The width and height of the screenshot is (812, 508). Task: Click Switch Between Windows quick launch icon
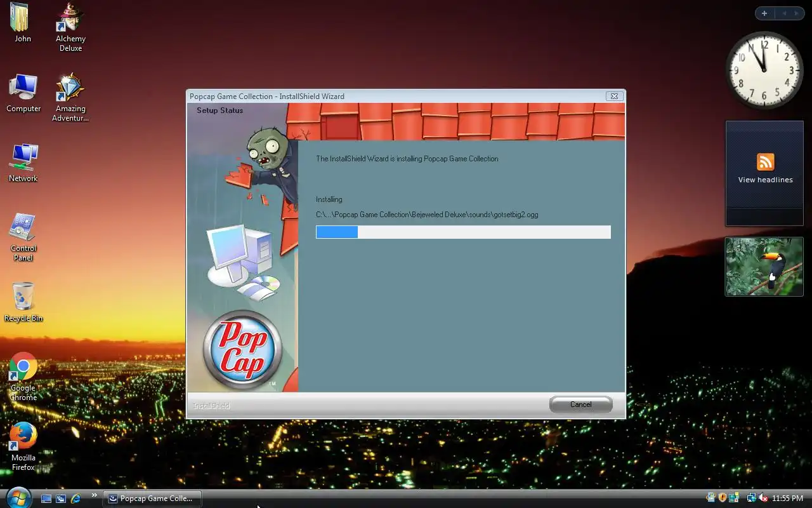(x=61, y=498)
